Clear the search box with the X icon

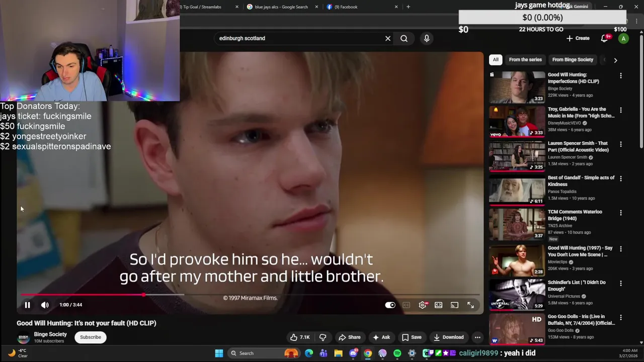pos(388,38)
